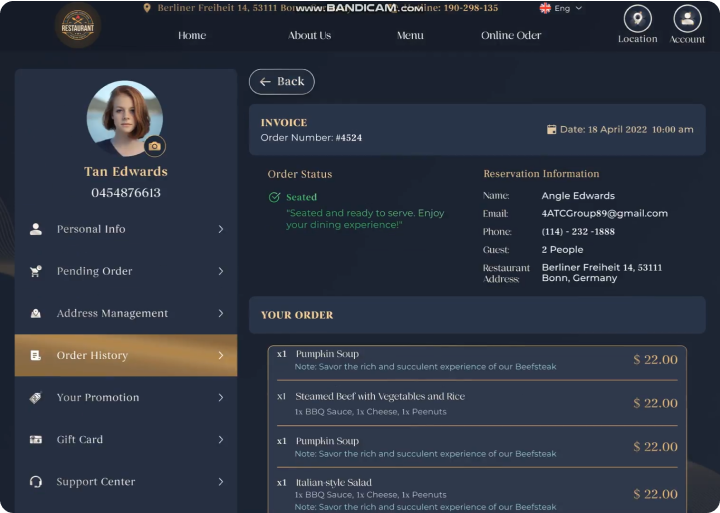
Task: Open the Menu navigation item
Action: 410,35
